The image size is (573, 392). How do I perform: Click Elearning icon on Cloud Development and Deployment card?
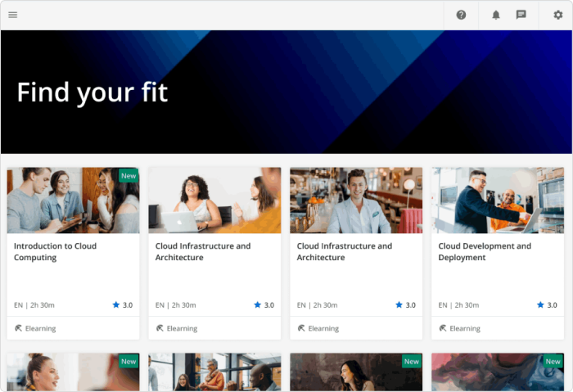click(x=443, y=328)
